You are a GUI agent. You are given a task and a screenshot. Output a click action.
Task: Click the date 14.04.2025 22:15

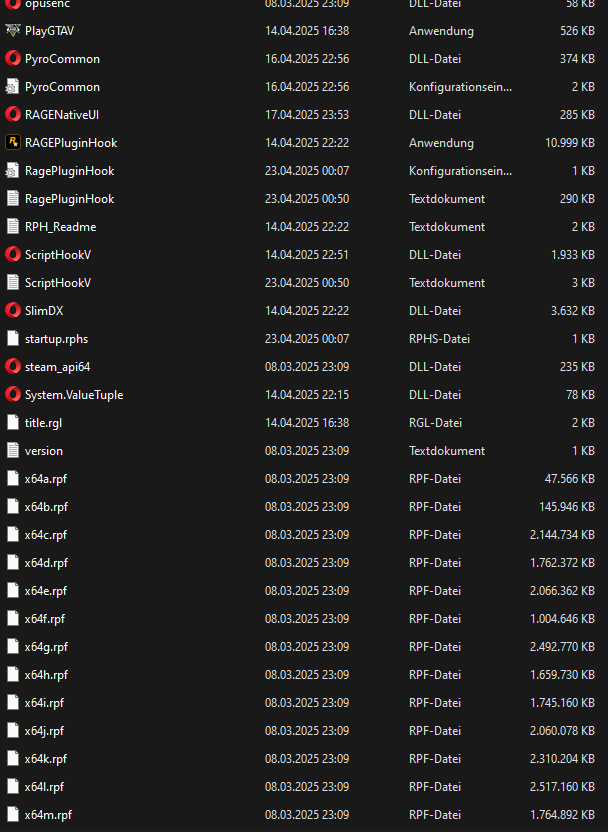(307, 395)
